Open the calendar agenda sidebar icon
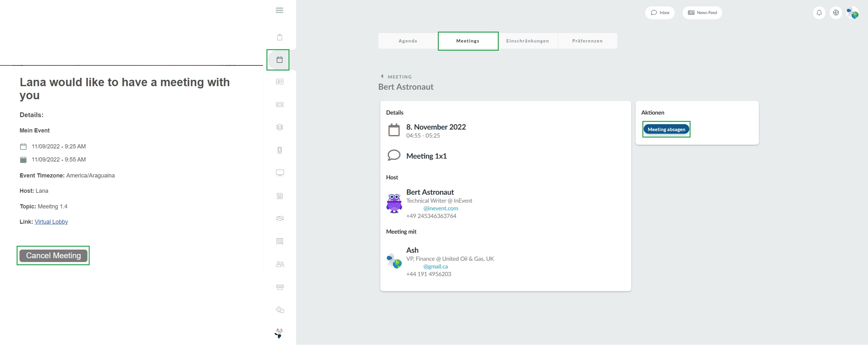 279,60
